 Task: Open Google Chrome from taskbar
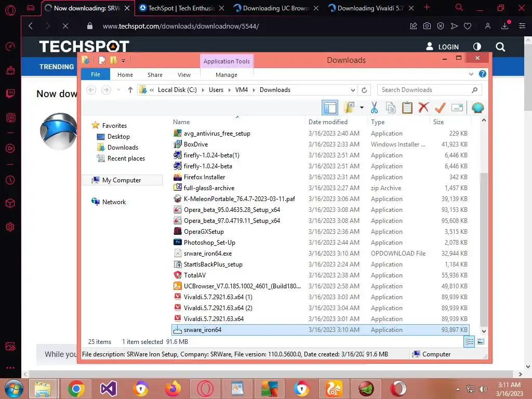coord(76,389)
